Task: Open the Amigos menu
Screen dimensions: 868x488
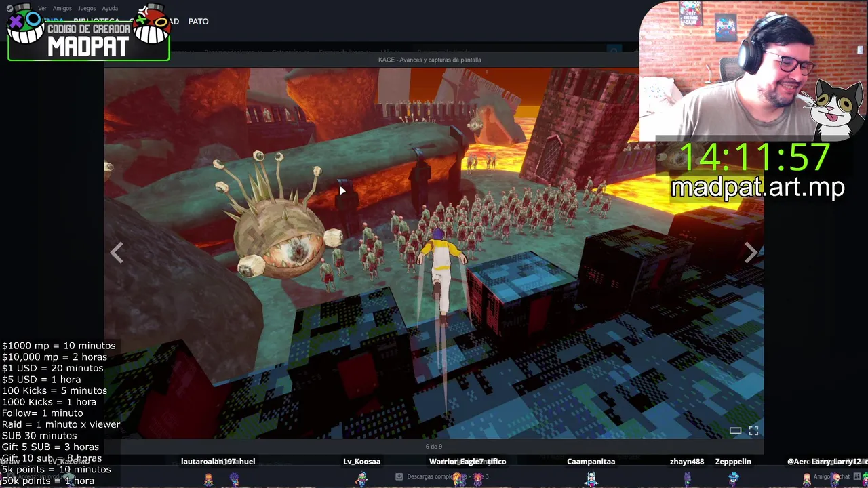Action: pyautogui.click(x=62, y=8)
